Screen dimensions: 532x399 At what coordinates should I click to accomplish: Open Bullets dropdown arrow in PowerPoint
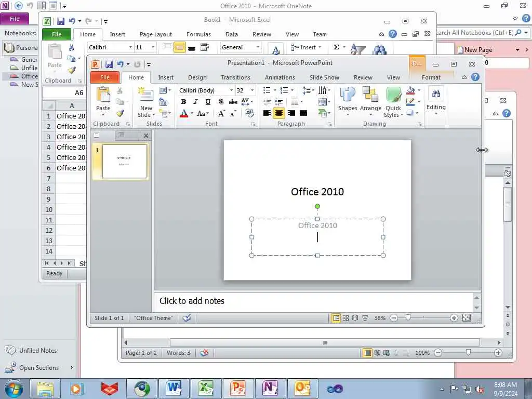coord(275,90)
